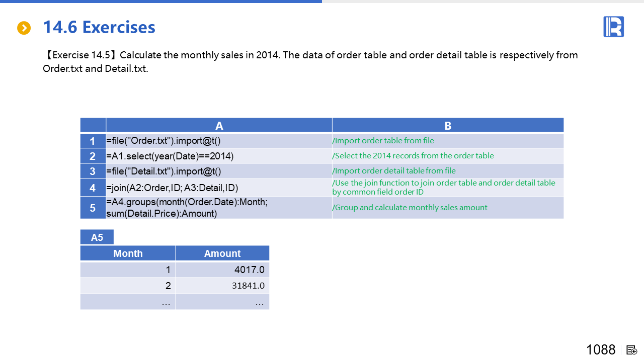Viewport: 644px width, 362px height.
Task: Click comment "Group and calculate monthly sales amount"
Action: 410,208
